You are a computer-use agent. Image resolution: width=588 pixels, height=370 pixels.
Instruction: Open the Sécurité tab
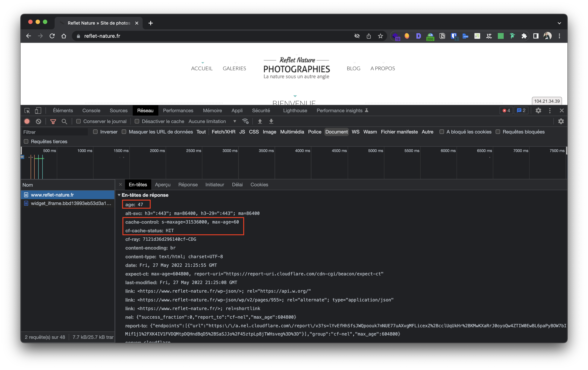[261, 111]
